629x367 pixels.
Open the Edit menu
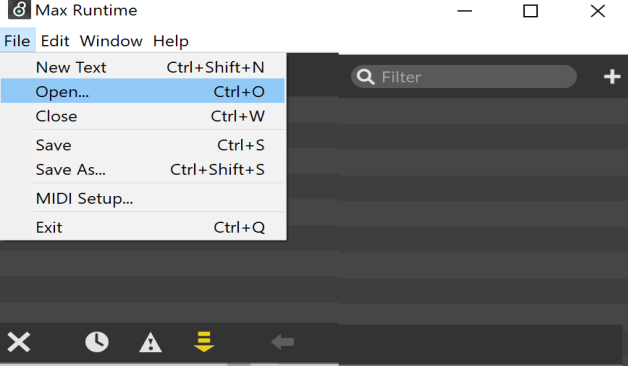tap(55, 41)
